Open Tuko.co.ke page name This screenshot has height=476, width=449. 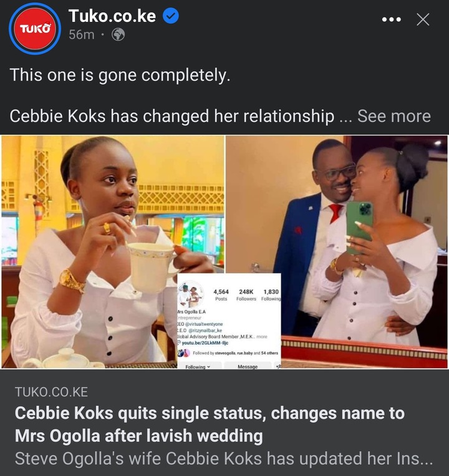(x=112, y=16)
